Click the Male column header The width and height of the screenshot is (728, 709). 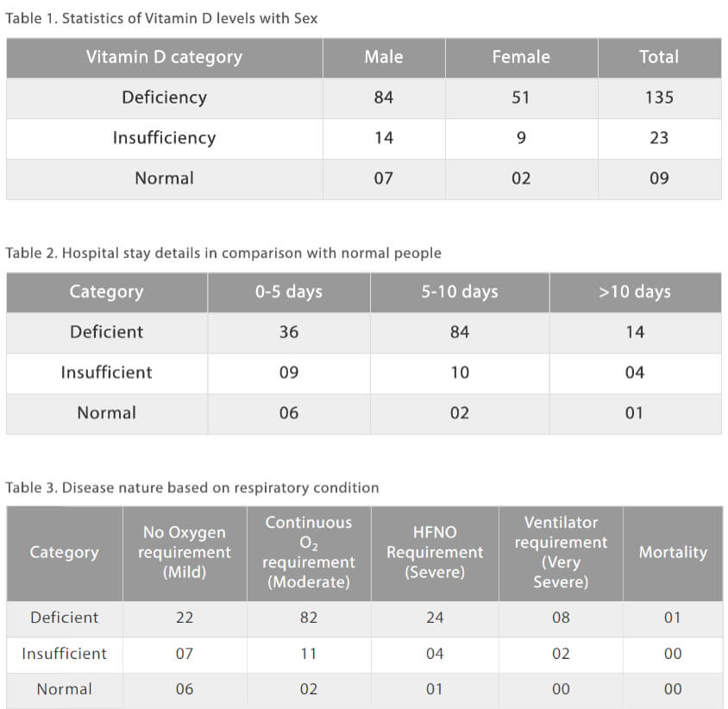[x=384, y=57]
